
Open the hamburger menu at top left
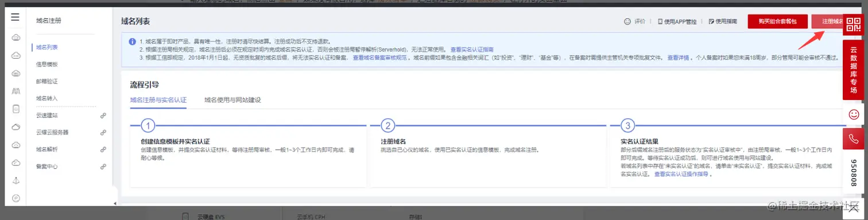tap(15, 17)
